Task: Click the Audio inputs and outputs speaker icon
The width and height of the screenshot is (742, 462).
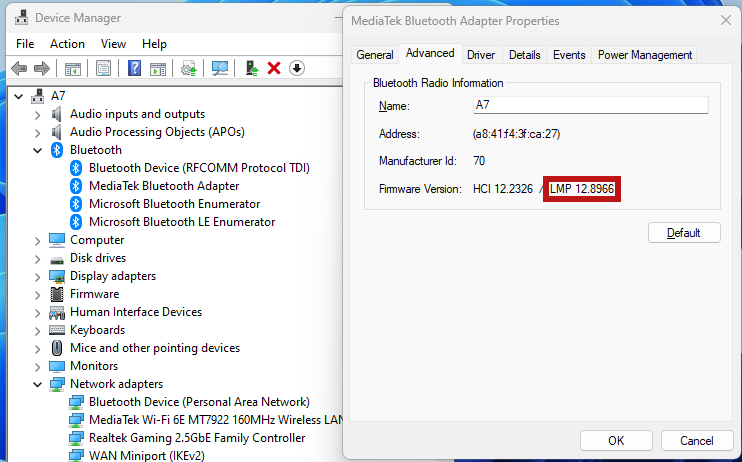Action: [x=56, y=114]
